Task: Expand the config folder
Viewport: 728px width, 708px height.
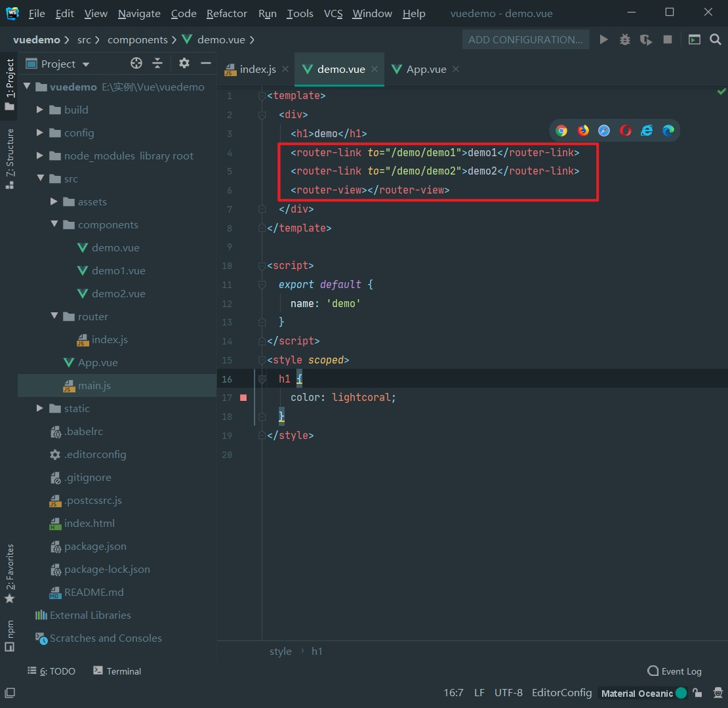Action: (40, 133)
